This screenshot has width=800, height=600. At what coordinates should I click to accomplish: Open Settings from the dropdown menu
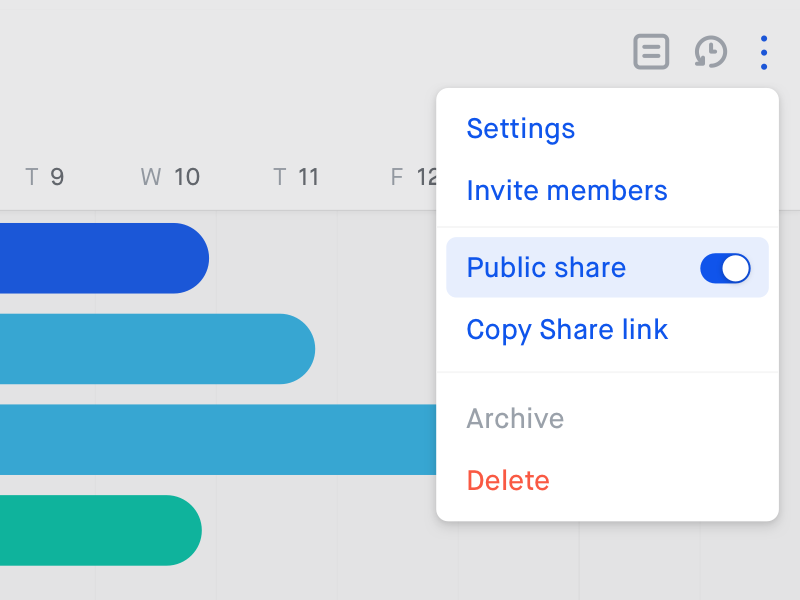[x=520, y=129]
